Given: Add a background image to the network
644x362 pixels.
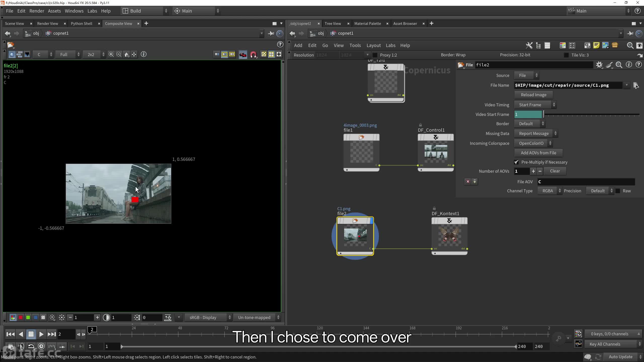Looking at the screenshot, I should pyautogui.click(x=605, y=46).
